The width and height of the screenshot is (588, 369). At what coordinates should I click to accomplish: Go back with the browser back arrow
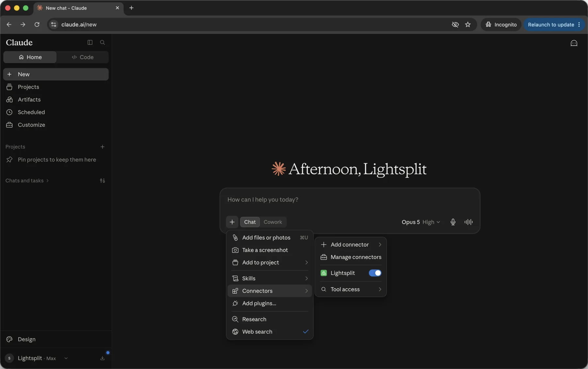coord(9,24)
